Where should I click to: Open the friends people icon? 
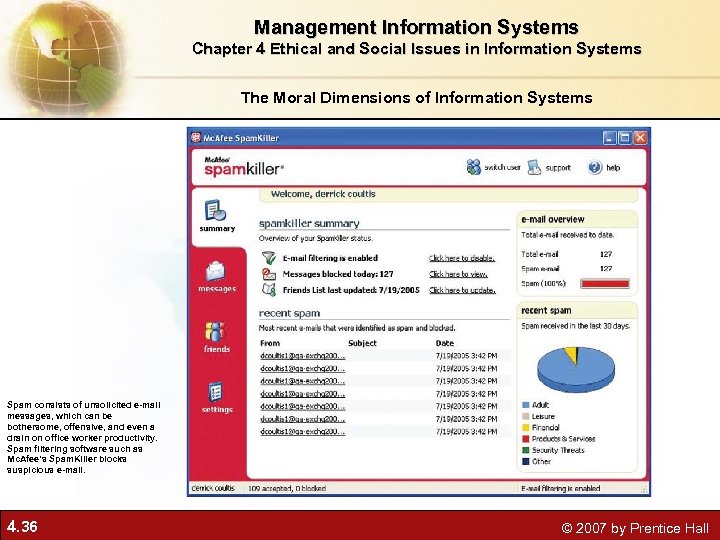click(214, 332)
